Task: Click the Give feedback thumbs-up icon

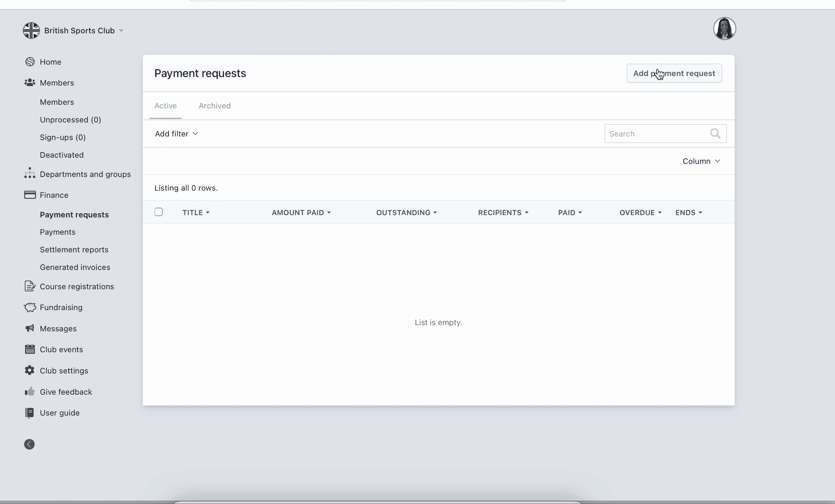Action: tap(29, 392)
